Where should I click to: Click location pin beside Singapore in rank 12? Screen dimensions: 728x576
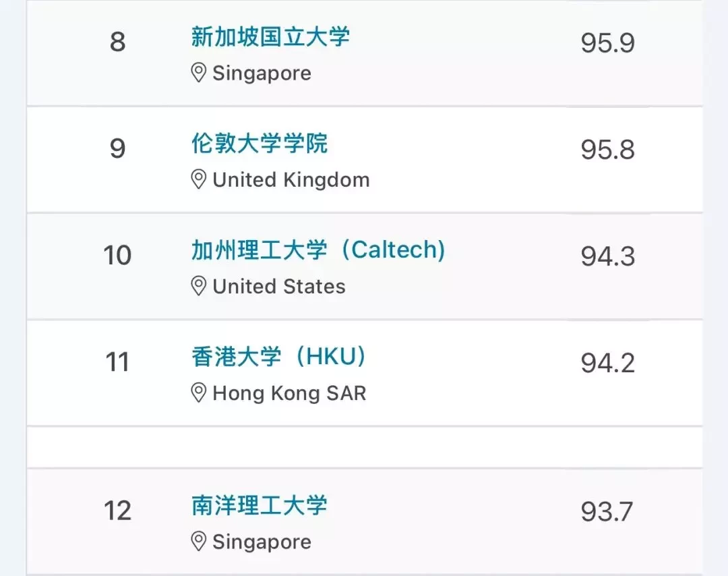pos(199,542)
